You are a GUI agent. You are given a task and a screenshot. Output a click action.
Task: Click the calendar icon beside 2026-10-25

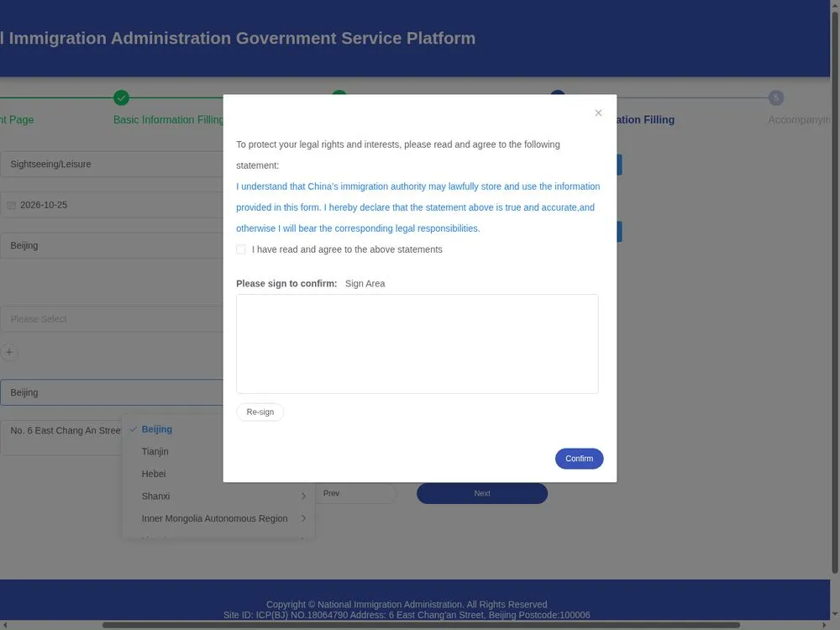(x=11, y=205)
